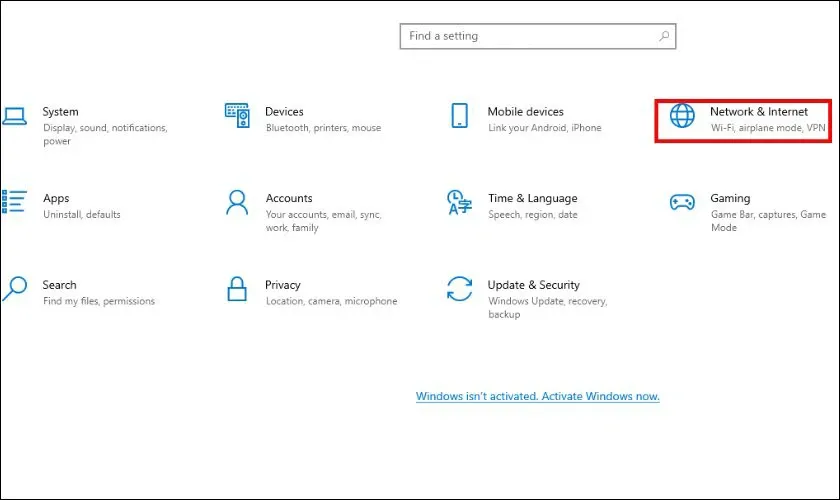Click the Accounts person icon

pos(237,202)
